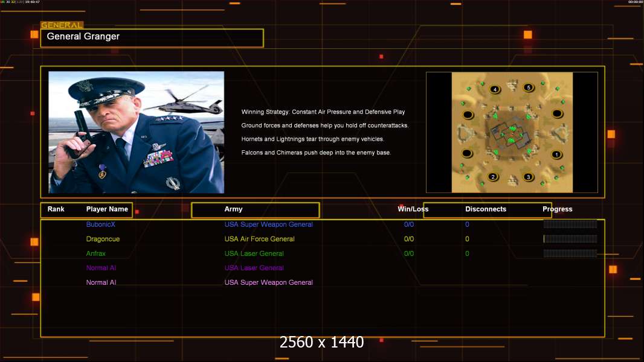This screenshot has width=644, height=362.
Task: Click the player name Dragoncue
Action: (103, 239)
